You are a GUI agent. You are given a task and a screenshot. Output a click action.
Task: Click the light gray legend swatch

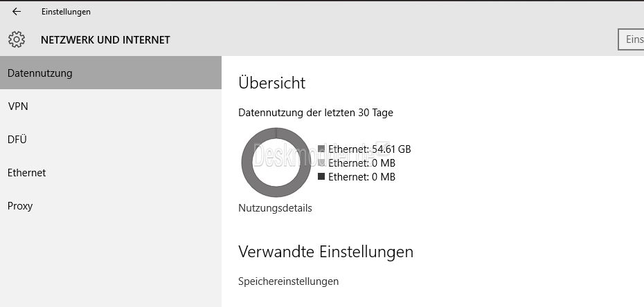tap(321, 162)
